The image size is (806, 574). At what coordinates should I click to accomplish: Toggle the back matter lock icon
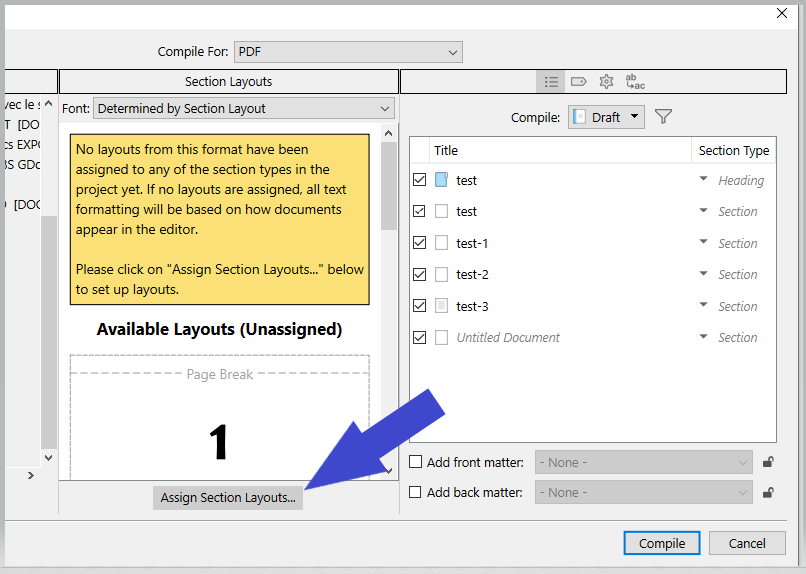(768, 492)
